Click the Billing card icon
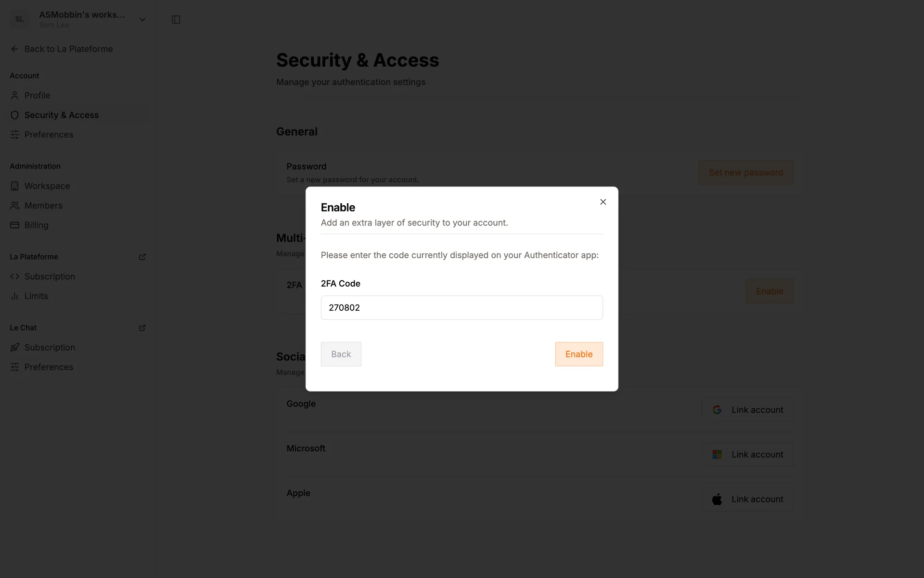 point(15,225)
